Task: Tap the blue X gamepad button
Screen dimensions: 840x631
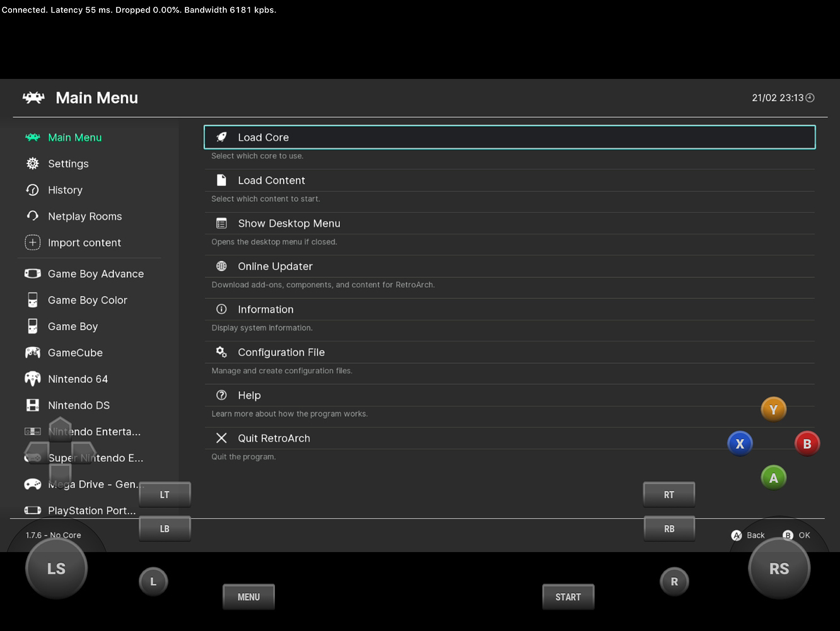Action: pos(740,444)
